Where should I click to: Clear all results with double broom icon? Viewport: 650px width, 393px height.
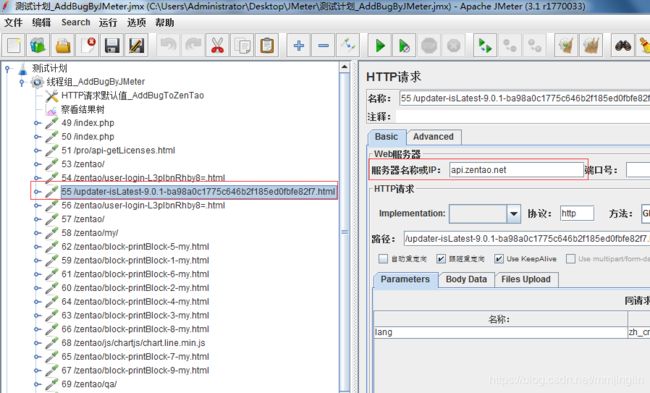[x=591, y=45]
